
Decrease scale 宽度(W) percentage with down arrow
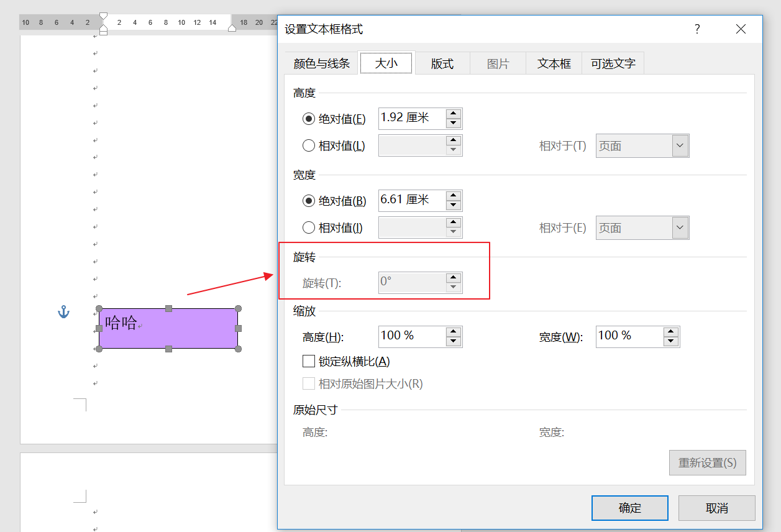(x=671, y=341)
